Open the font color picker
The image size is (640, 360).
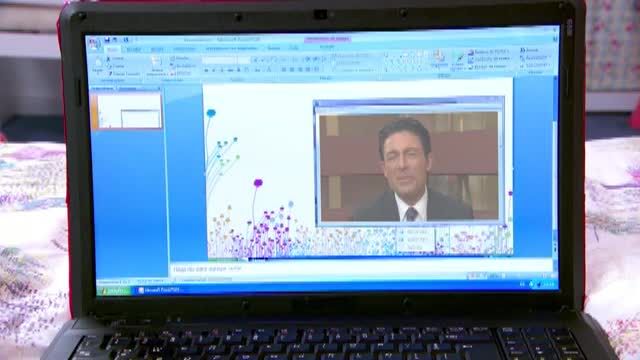coord(269,70)
